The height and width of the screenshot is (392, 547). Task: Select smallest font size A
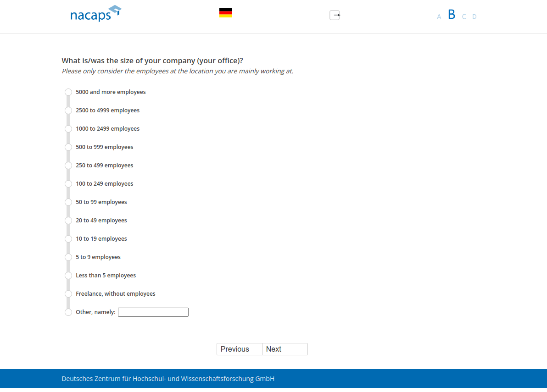click(x=439, y=17)
